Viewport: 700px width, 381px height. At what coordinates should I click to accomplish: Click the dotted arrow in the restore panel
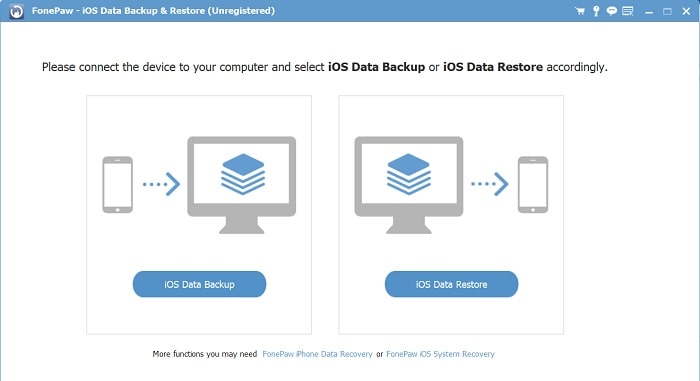point(490,184)
